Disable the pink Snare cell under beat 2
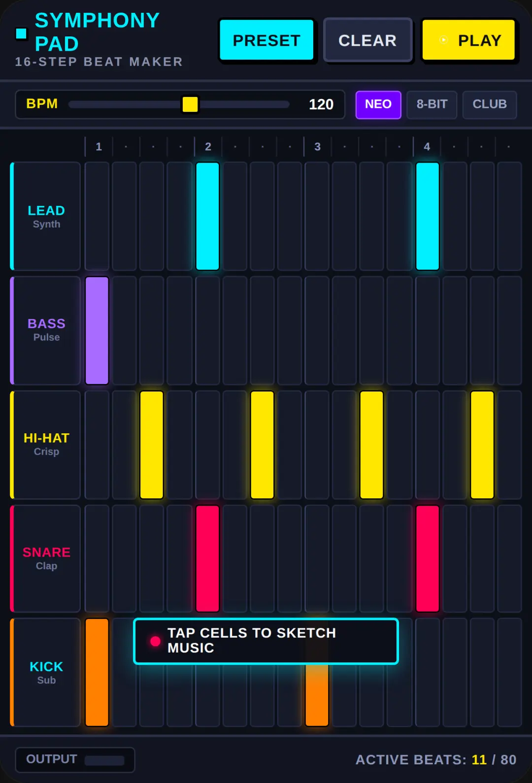This screenshot has height=783, width=532. tap(208, 559)
